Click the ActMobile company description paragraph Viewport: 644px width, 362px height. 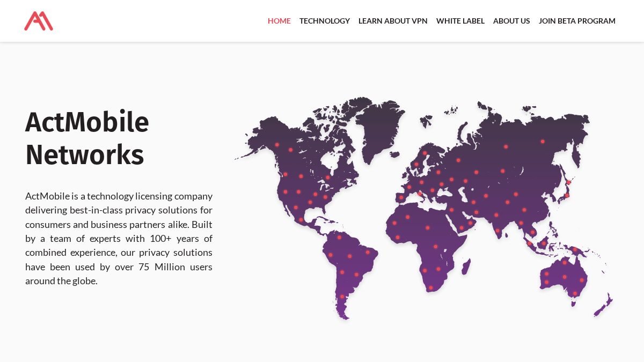pos(119,238)
